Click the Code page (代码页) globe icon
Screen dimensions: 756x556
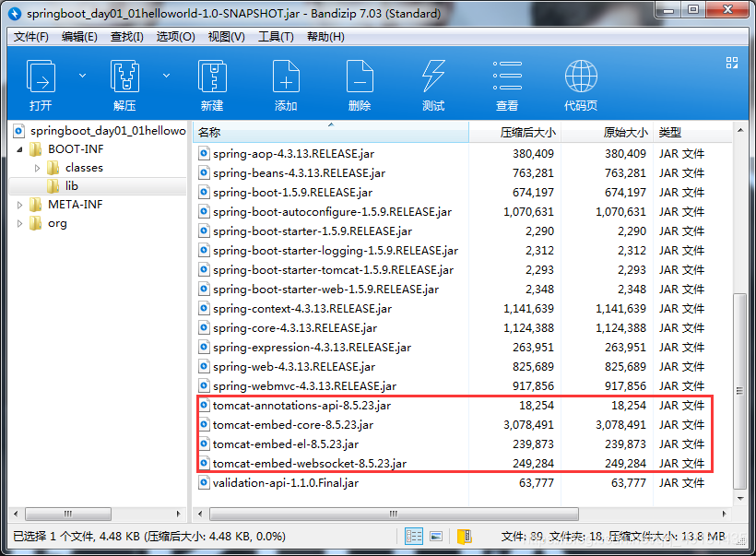pos(581,77)
